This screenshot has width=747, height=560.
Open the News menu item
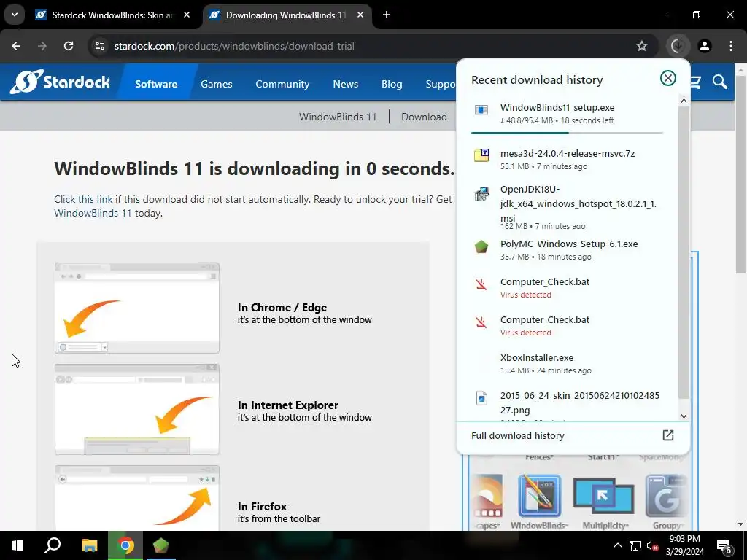coord(345,84)
